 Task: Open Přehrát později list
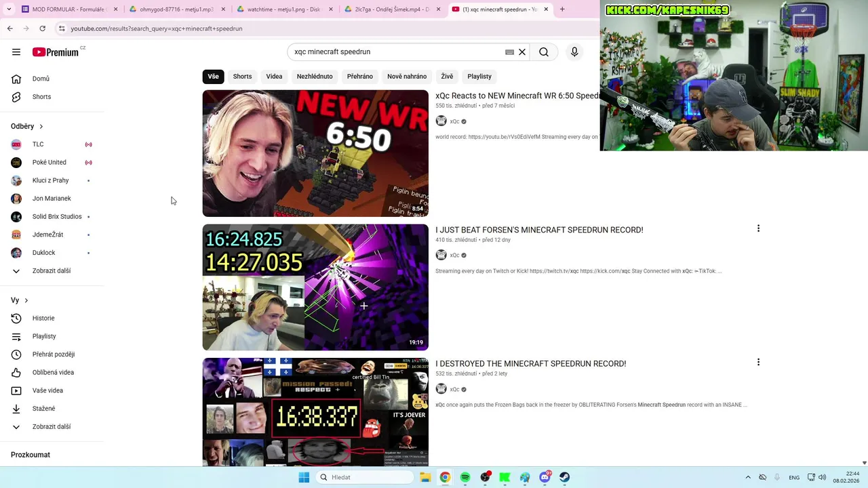tap(52, 354)
